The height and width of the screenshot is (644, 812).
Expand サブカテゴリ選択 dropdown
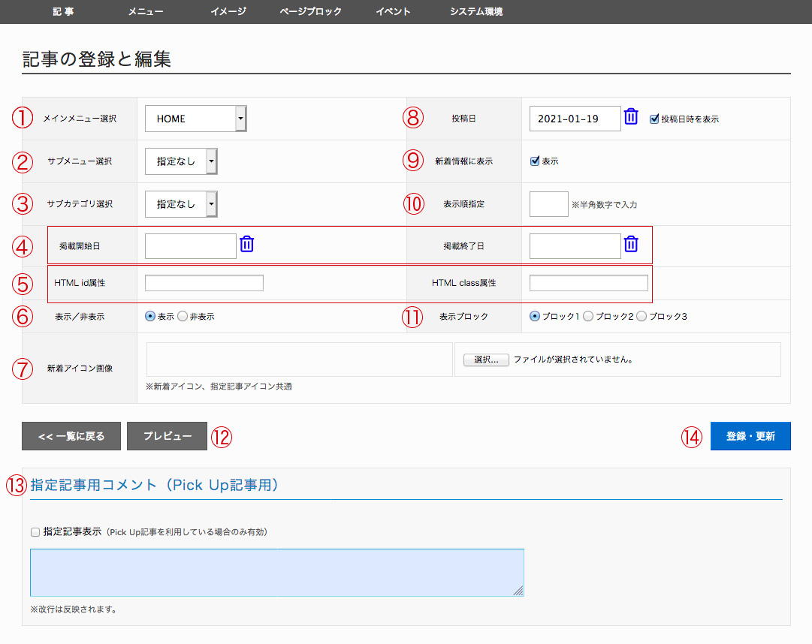coord(181,203)
